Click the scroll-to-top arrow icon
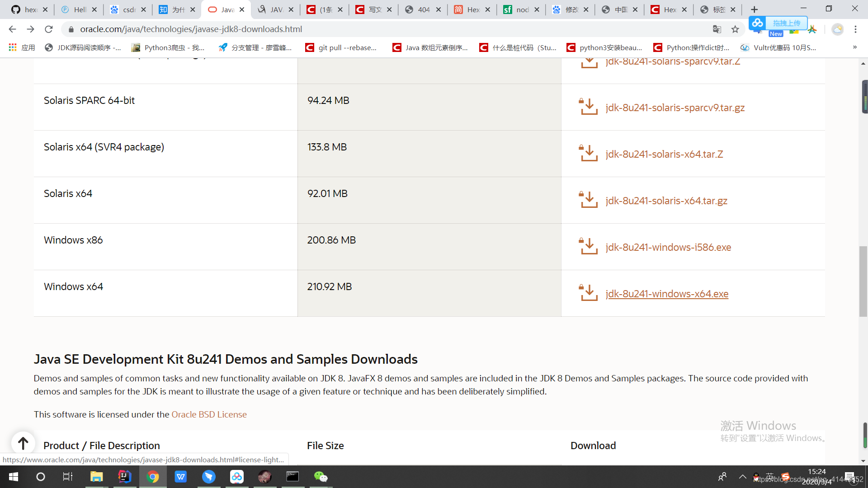 click(x=23, y=443)
